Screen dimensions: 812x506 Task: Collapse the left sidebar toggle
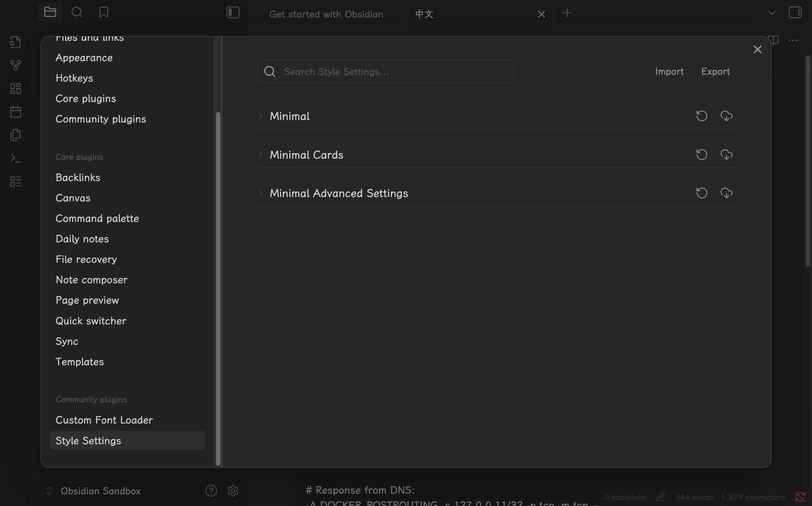(233, 12)
